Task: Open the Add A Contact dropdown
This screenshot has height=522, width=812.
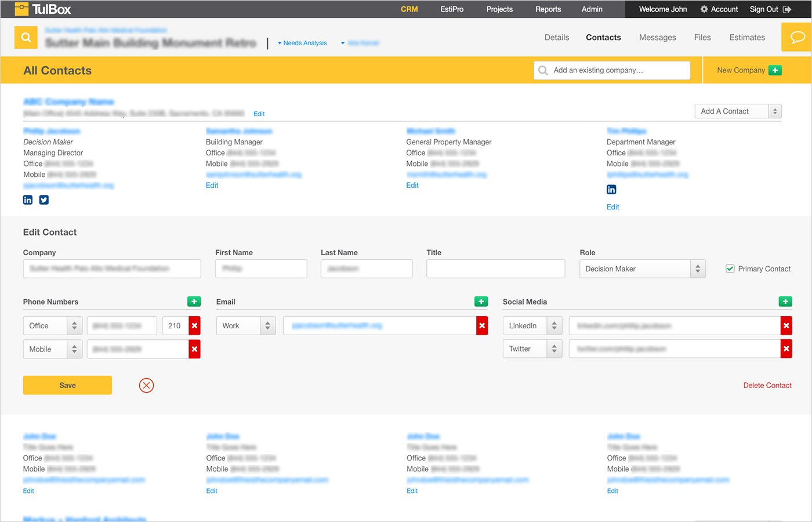Action: point(738,111)
